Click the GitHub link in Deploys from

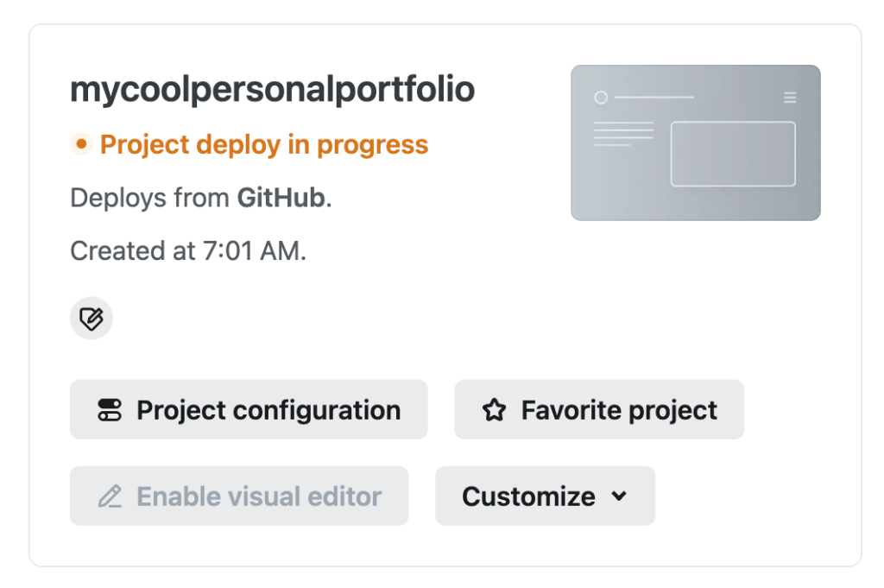tap(281, 198)
